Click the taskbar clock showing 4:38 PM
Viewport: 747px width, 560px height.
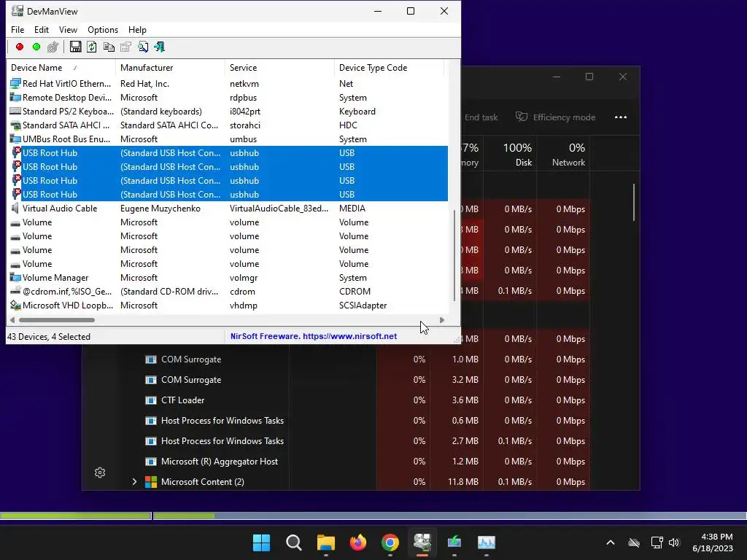713,542
